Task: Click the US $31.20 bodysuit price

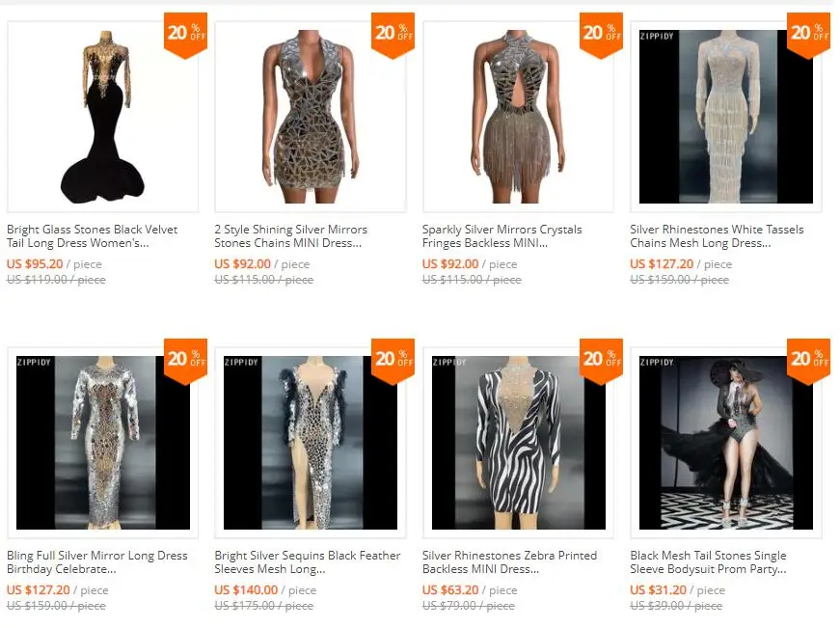Action: 658,590
